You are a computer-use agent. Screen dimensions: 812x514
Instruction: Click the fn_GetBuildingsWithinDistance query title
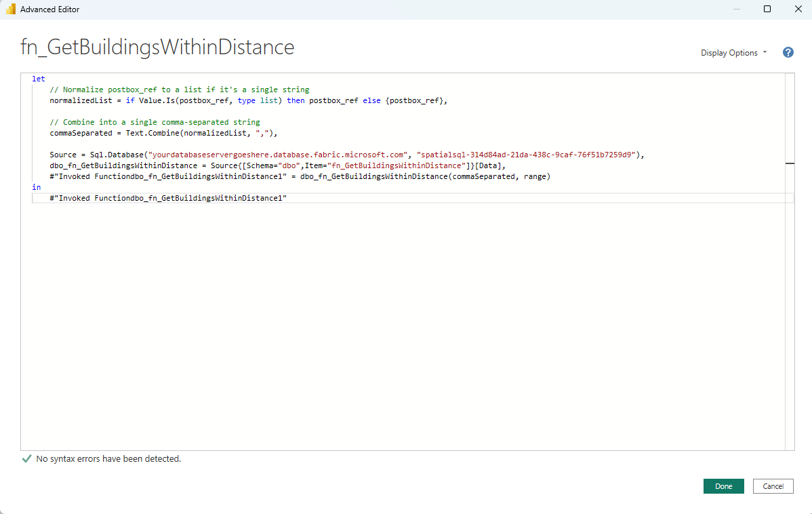158,47
